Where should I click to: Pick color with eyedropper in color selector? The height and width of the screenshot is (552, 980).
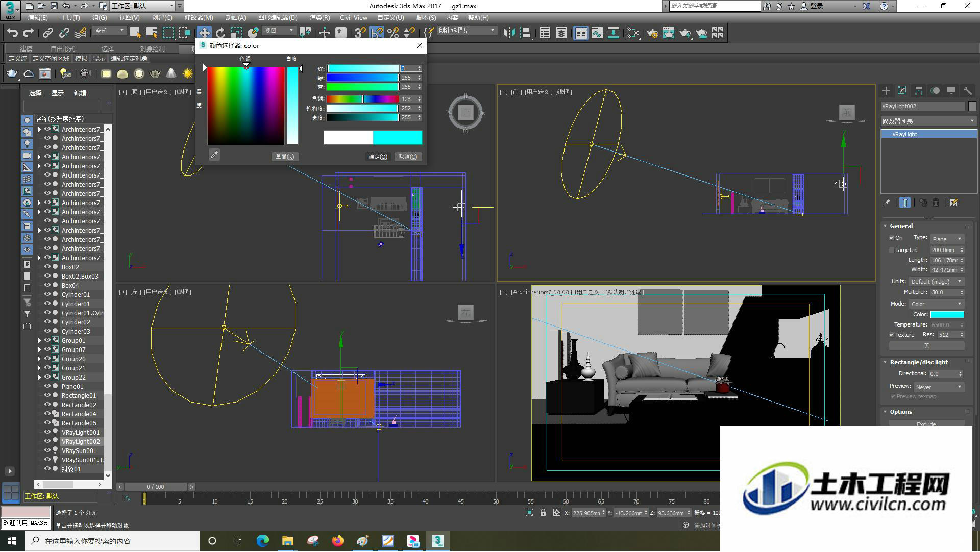pyautogui.click(x=214, y=155)
